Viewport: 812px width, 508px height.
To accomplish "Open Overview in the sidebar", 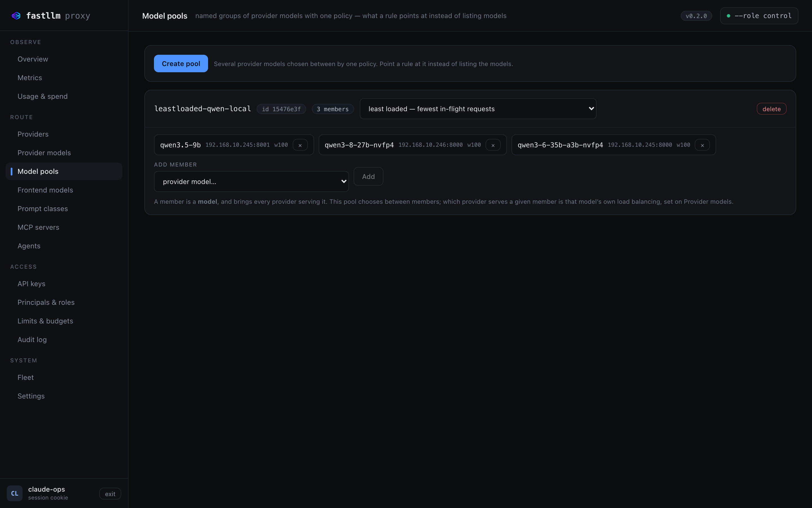I will click(x=64, y=59).
